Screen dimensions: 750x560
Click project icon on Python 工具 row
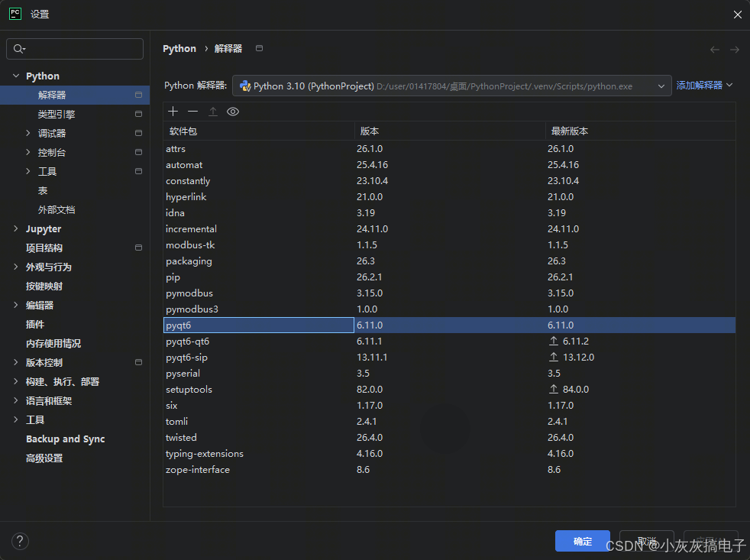(x=138, y=171)
